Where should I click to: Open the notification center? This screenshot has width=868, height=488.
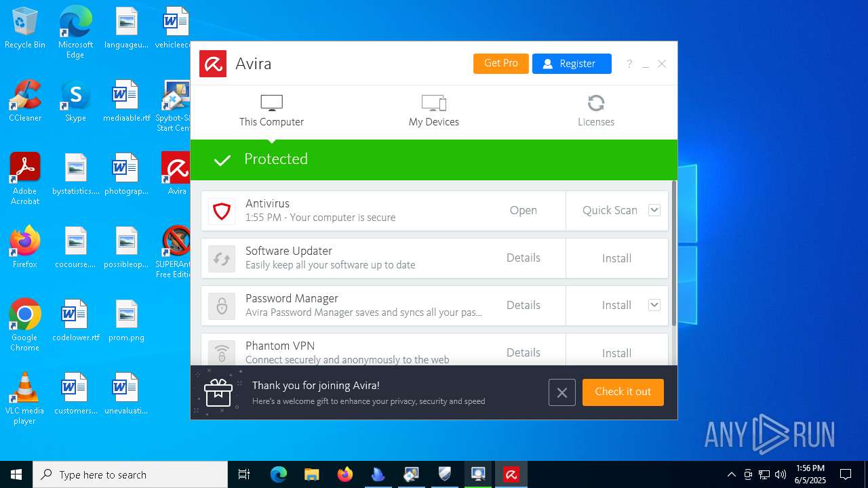[846, 474]
